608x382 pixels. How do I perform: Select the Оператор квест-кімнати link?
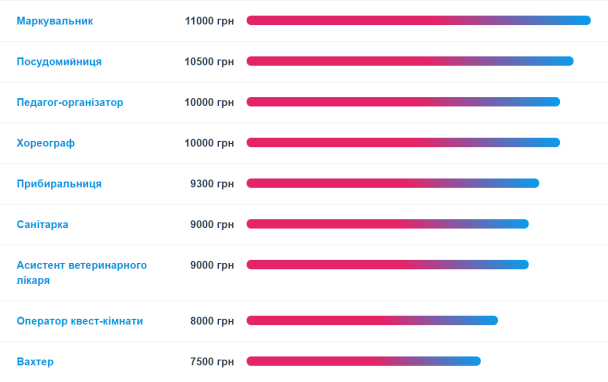[79, 321]
